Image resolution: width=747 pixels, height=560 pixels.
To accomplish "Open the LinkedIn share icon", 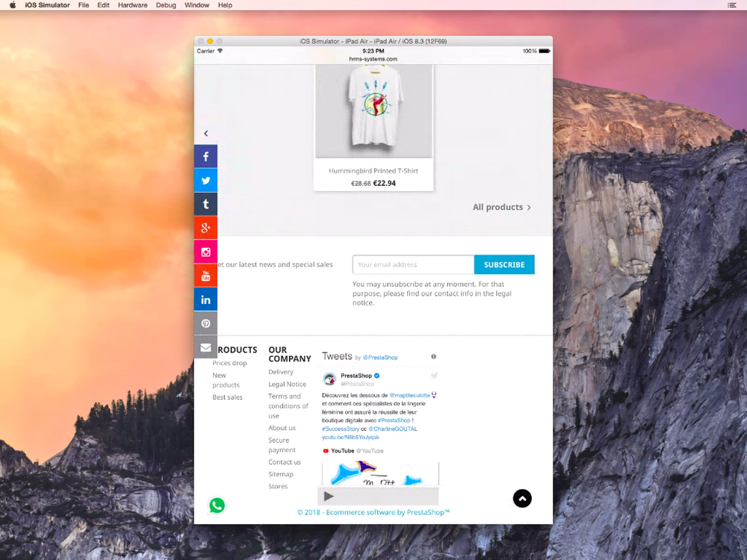I will [x=206, y=299].
